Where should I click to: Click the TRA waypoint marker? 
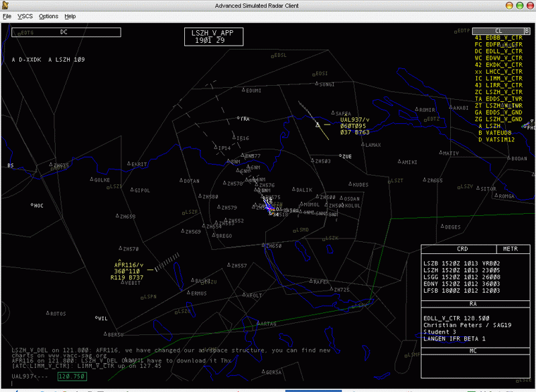[239, 119]
